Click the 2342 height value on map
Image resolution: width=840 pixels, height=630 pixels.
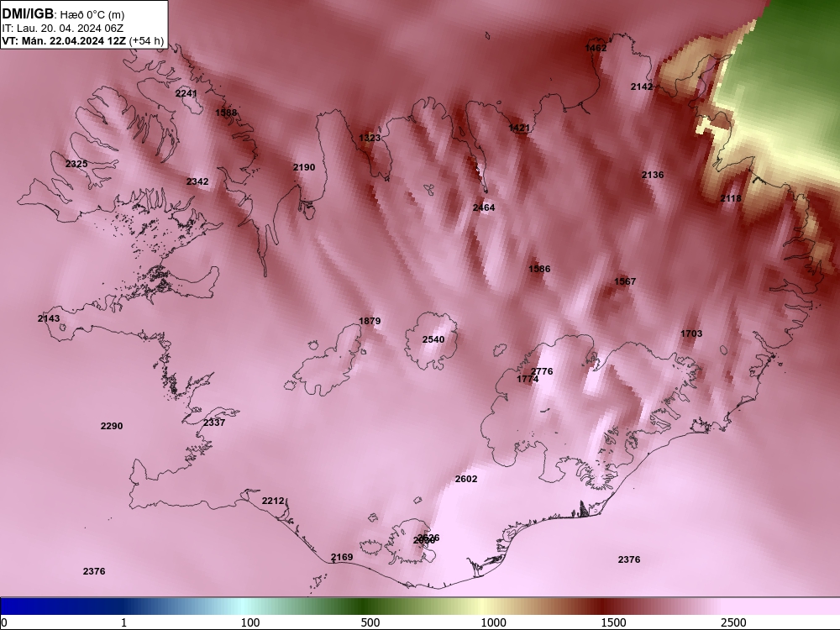[x=197, y=181]
